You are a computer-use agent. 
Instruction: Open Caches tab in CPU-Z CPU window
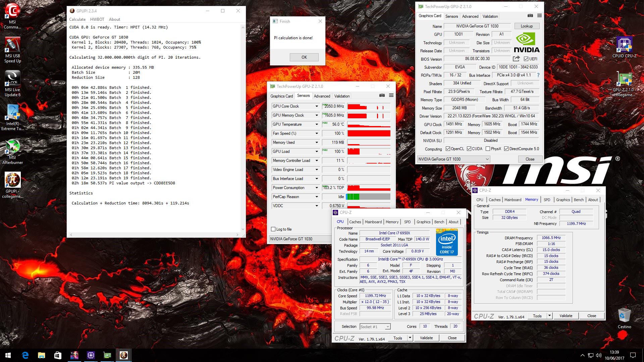pyautogui.click(x=355, y=222)
